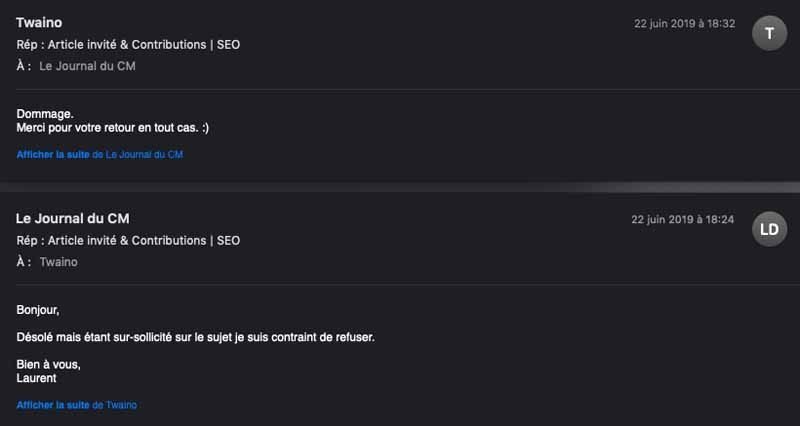Click the À : label in Twaino's message header
Viewport: 800px width, 426px height.
pyautogui.click(x=23, y=66)
